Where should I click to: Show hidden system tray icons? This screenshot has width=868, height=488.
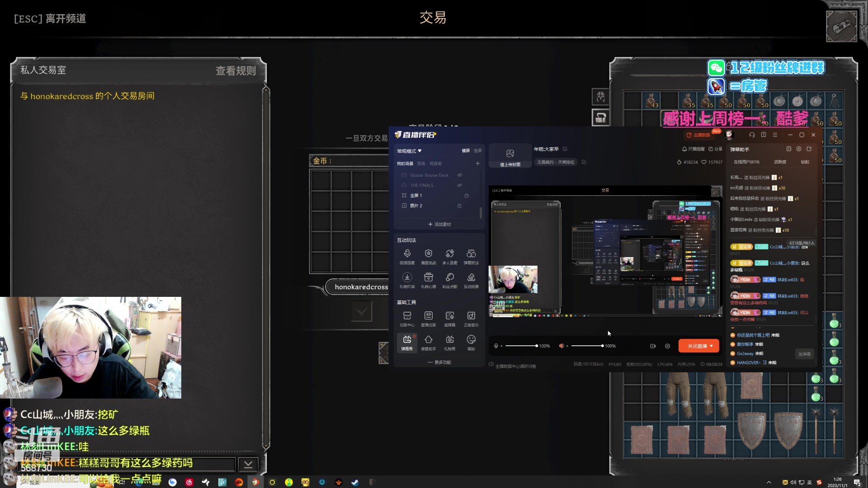click(x=769, y=482)
